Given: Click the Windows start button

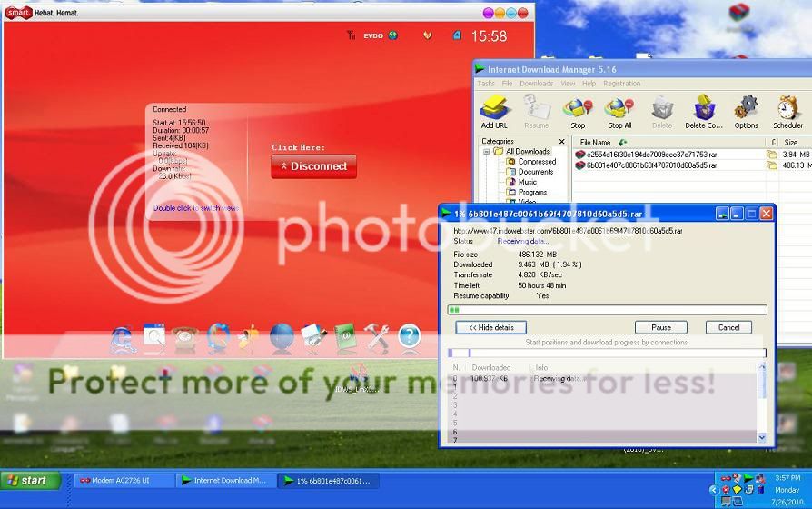Looking at the screenshot, I should (x=31, y=481).
